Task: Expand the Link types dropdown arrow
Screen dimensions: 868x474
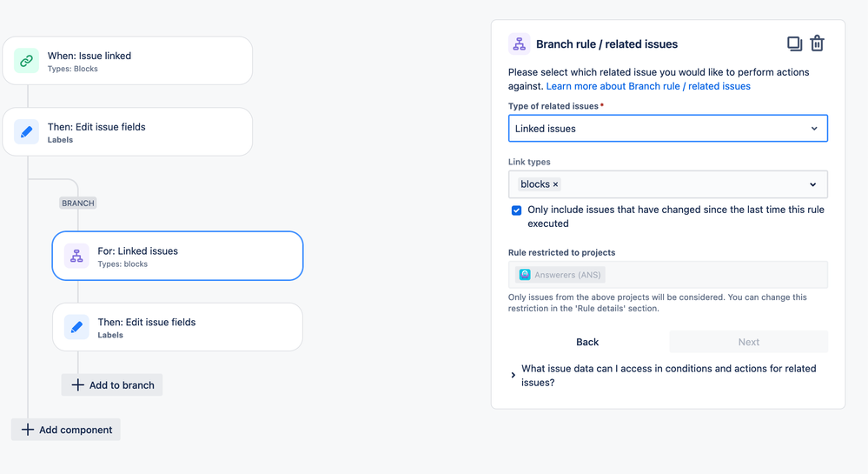Action: pos(812,184)
